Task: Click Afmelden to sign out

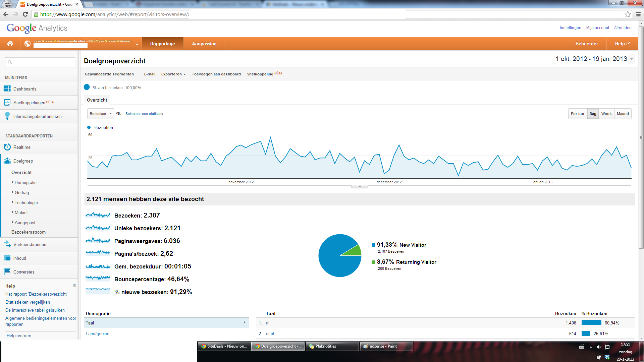Action: pyautogui.click(x=623, y=28)
